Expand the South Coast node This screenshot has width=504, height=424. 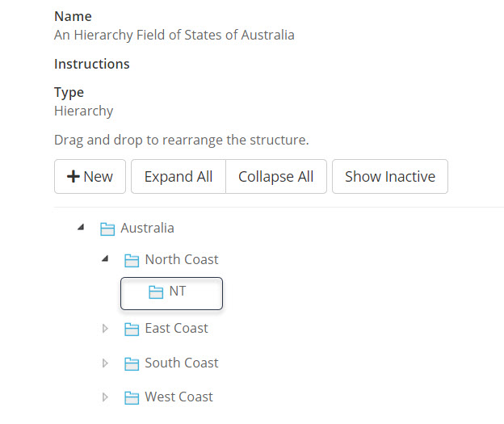[x=105, y=363]
